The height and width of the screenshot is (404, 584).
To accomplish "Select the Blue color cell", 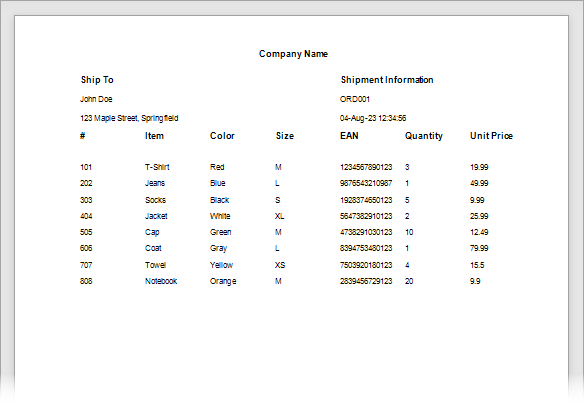I will coord(218,183).
